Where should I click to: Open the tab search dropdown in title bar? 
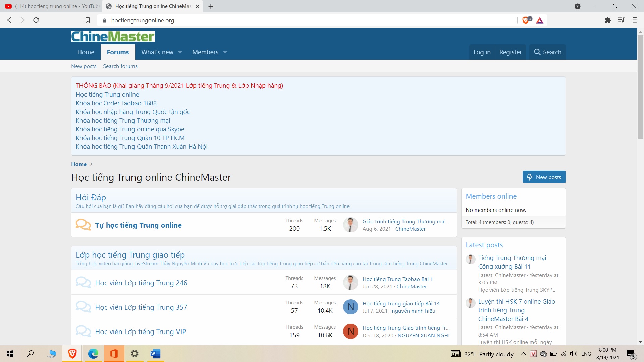click(578, 6)
